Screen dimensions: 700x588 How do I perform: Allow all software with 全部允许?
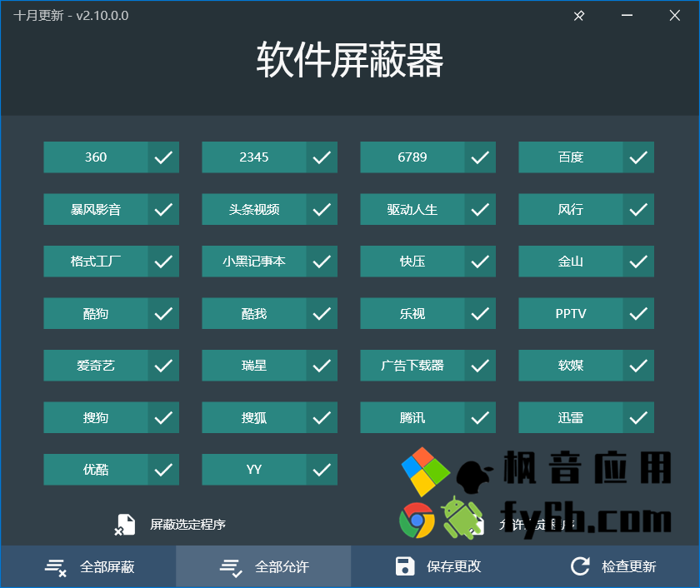click(263, 566)
